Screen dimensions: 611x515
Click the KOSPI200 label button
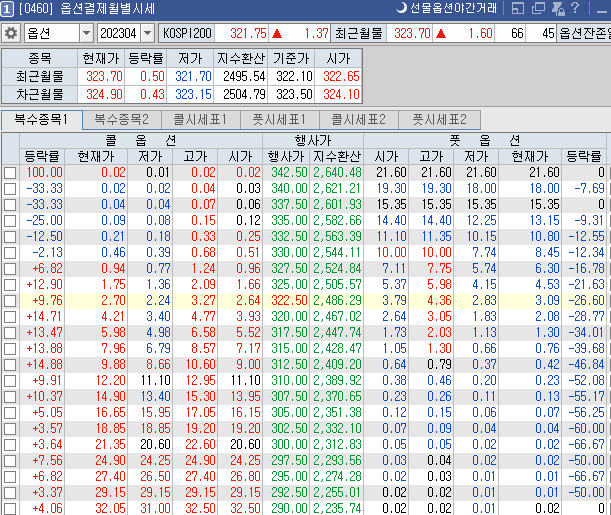point(187,34)
